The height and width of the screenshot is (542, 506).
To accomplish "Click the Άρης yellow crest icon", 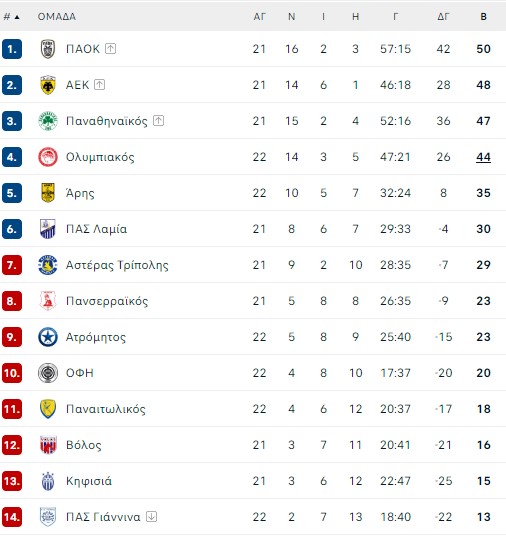I will (x=48, y=193).
